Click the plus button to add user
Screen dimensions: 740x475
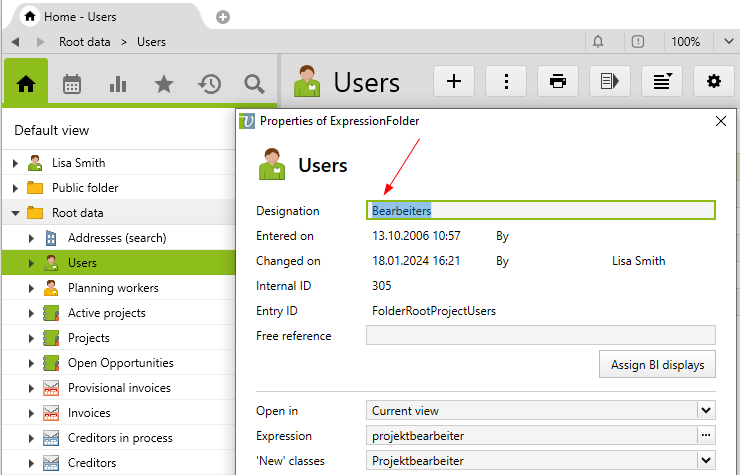454,82
